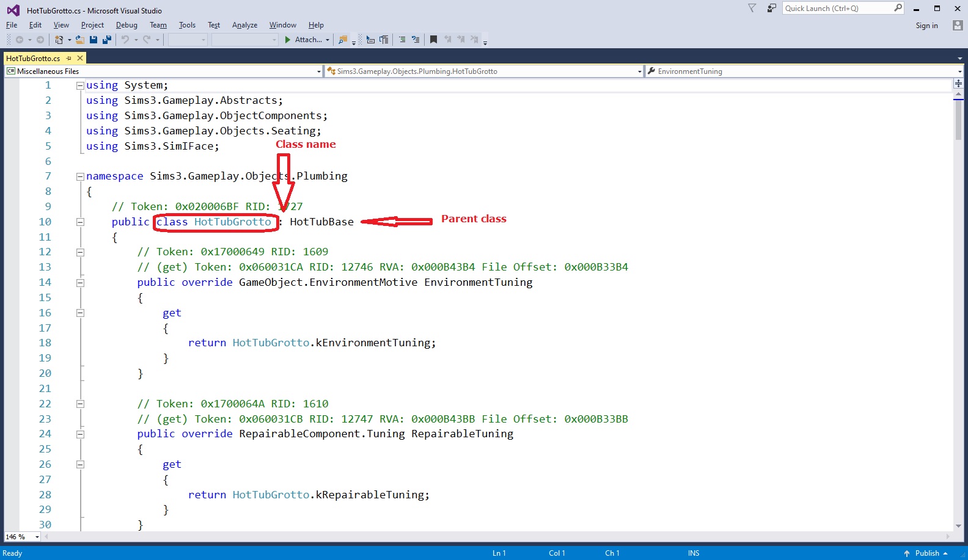Click the Find in Files icon
The width and height of the screenshot is (968, 560).
(343, 40)
